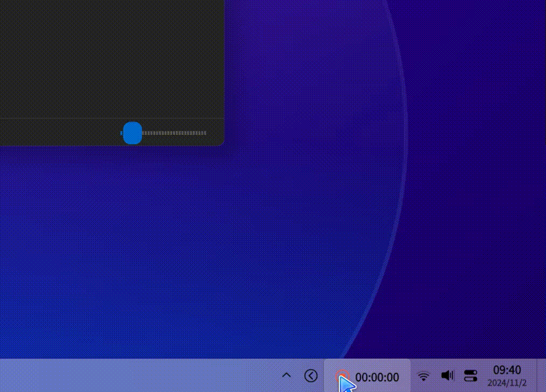Click the 09:40 clock in the taskbar
Screen dimensions: 546x392
point(507,370)
